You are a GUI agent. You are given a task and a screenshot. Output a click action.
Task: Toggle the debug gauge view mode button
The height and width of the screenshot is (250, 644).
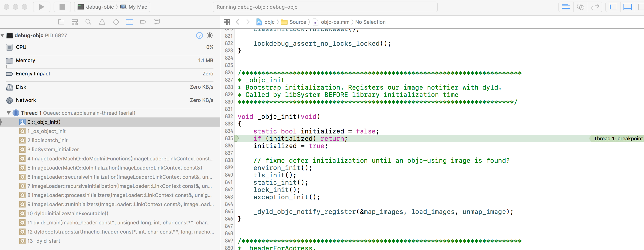(199, 35)
